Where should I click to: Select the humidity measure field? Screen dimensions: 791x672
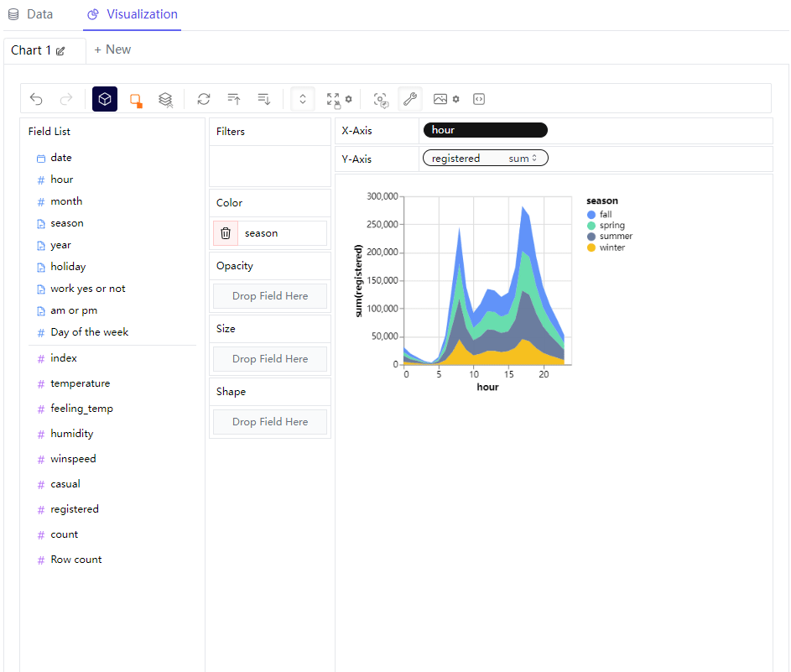(x=71, y=434)
